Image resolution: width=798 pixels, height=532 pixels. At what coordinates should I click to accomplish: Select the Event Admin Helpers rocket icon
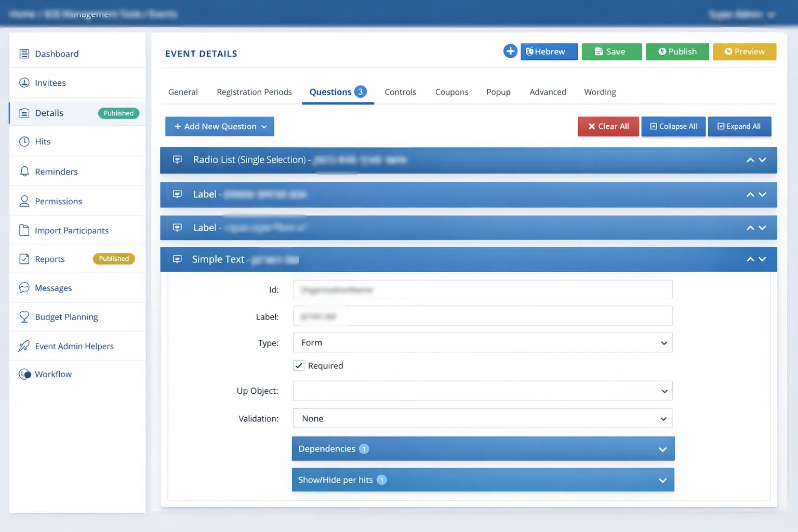24,346
